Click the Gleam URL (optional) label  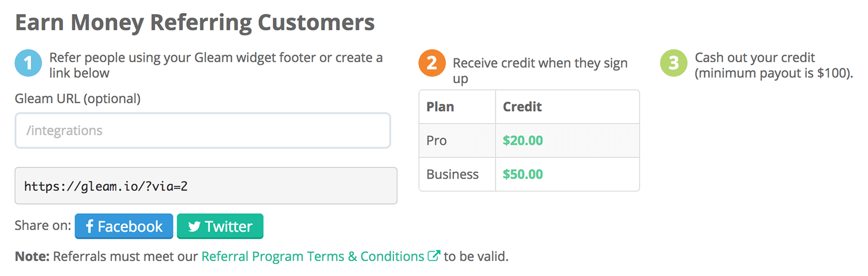coord(77,99)
